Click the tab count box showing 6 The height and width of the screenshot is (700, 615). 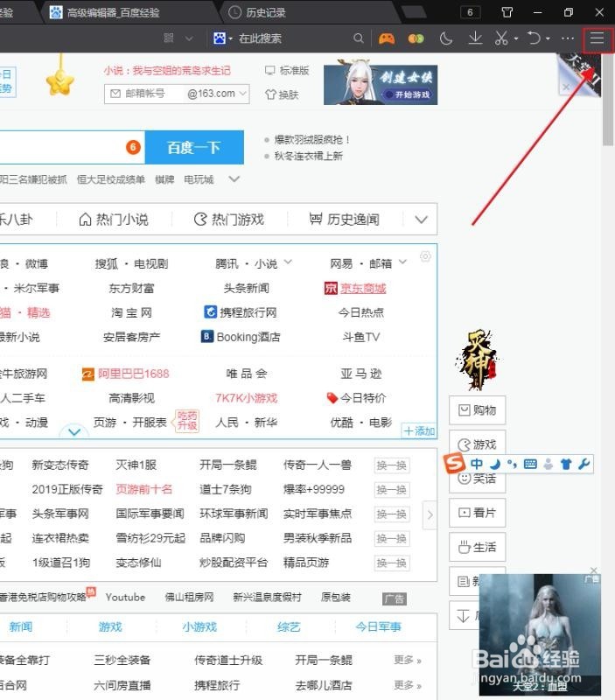pyautogui.click(x=470, y=12)
